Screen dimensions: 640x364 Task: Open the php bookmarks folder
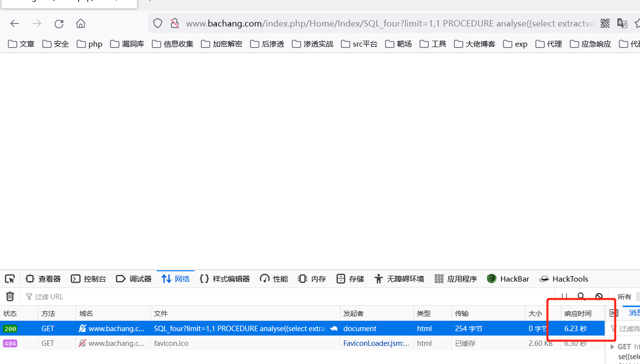click(x=90, y=44)
